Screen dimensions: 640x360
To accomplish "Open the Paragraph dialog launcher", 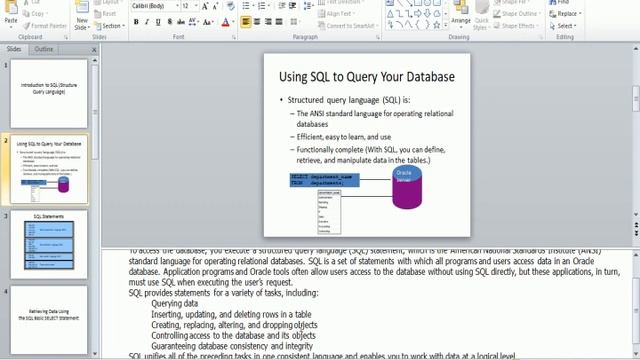I will point(378,37).
